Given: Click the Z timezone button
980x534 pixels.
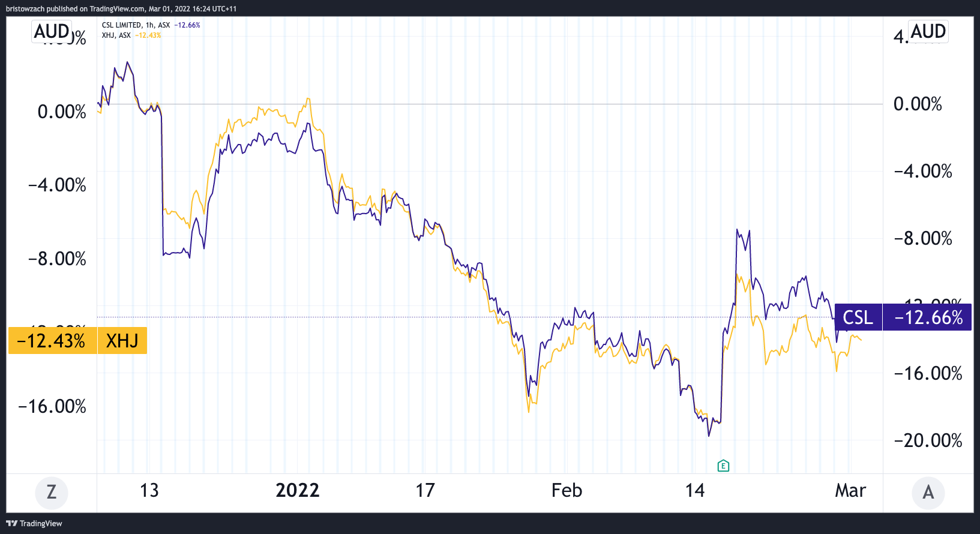Looking at the screenshot, I should click(52, 493).
